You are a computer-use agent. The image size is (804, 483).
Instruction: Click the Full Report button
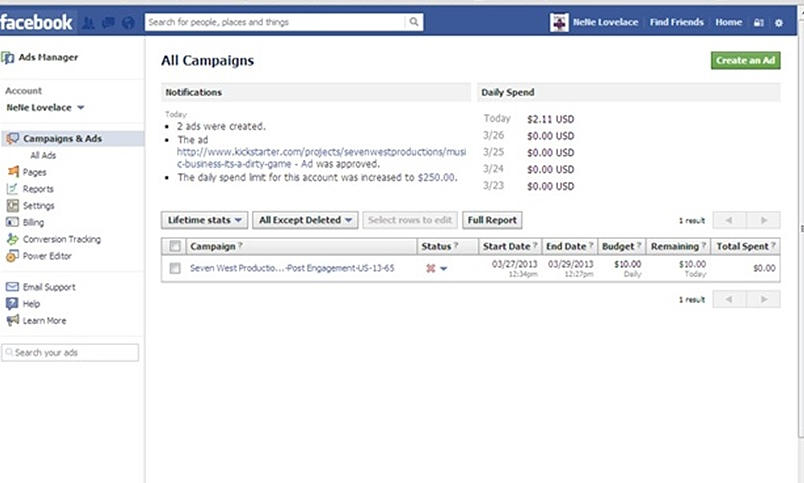(x=492, y=220)
